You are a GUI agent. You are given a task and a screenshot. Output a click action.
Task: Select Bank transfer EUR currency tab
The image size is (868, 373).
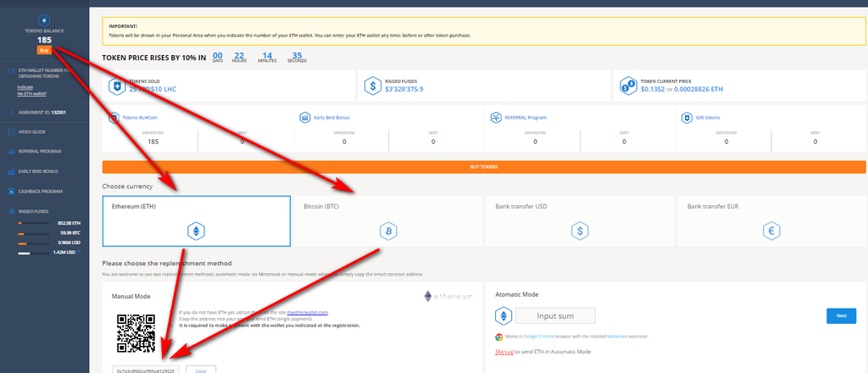coord(771,220)
